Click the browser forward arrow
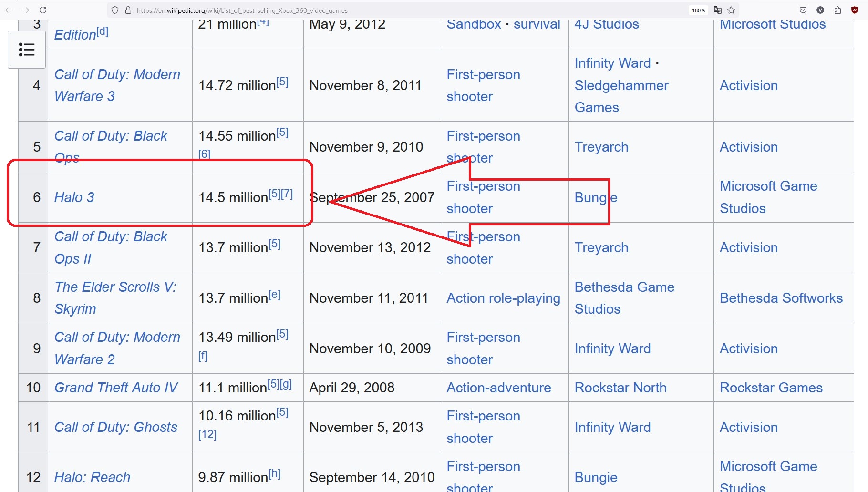 (26, 10)
